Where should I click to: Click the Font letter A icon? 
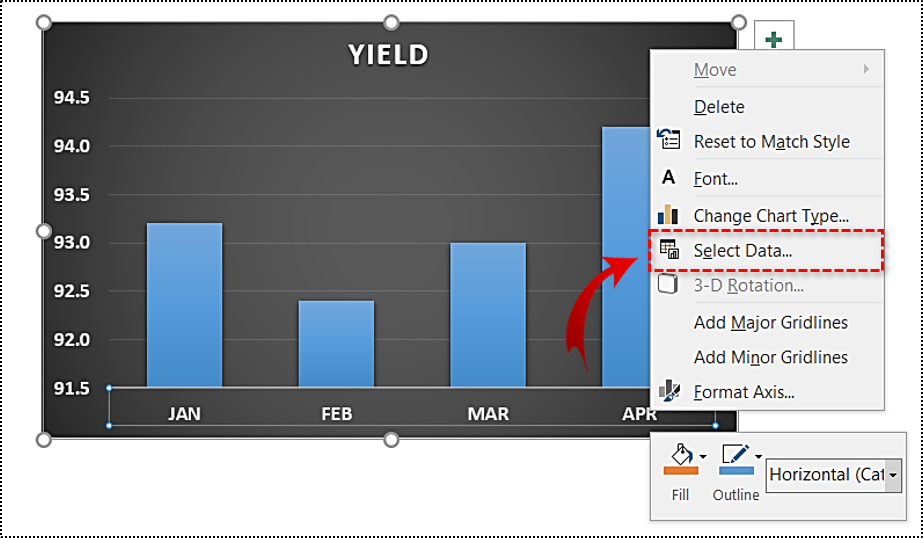click(x=668, y=177)
